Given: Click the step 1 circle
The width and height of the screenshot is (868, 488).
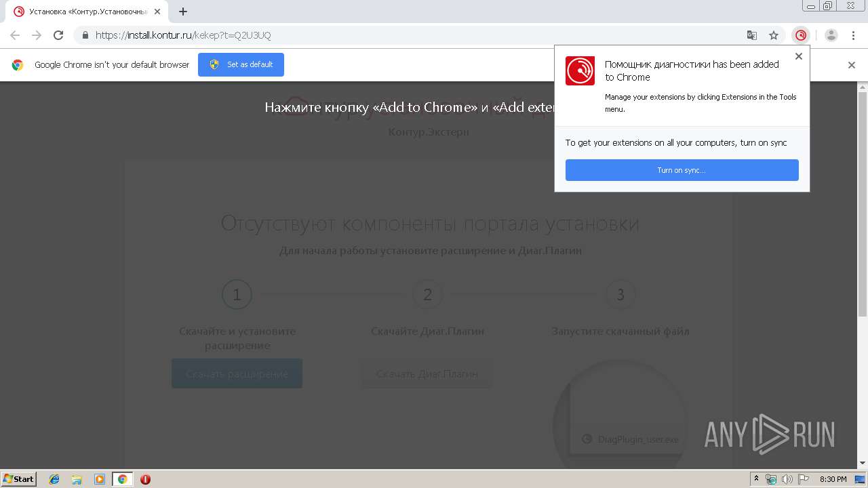Looking at the screenshot, I should point(237,295).
